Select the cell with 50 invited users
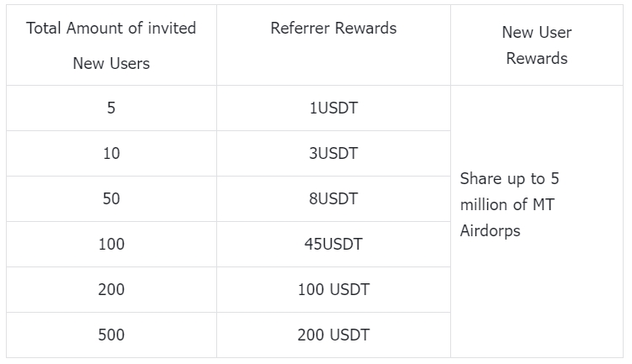 [x=111, y=199]
